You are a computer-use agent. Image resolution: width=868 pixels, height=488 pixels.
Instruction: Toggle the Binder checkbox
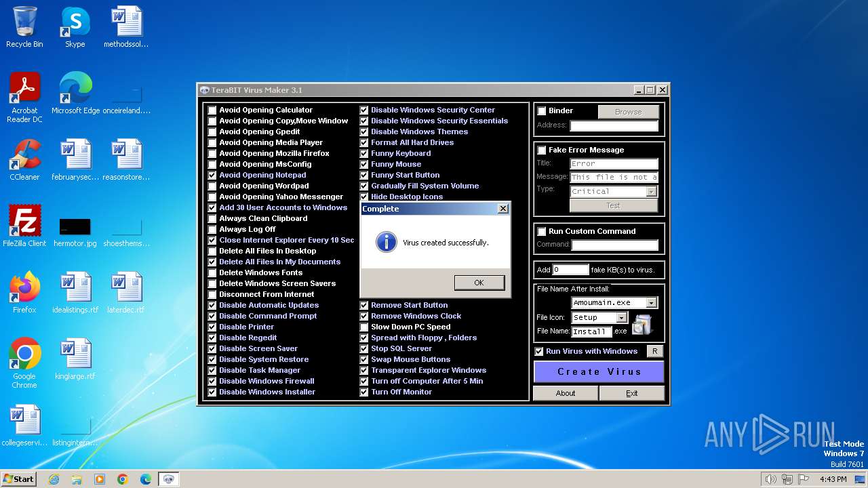coord(542,110)
